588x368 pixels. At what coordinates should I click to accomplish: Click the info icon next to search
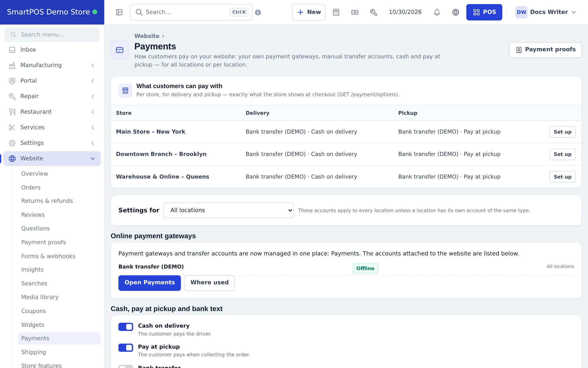click(258, 12)
